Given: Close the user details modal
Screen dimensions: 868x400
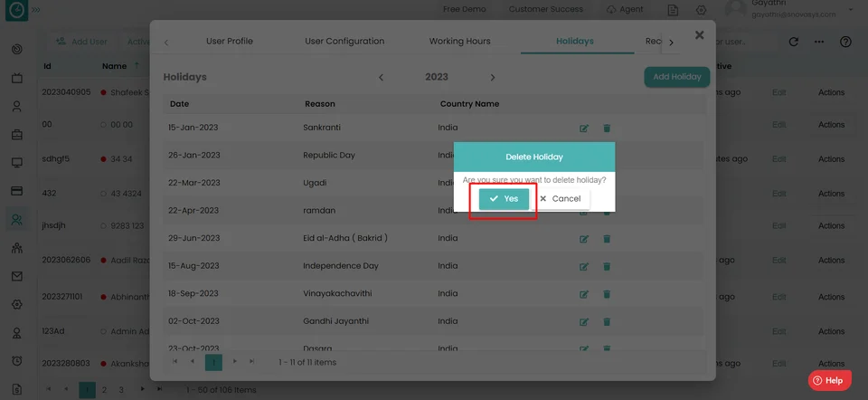Looking at the screenshot, I should click(700, 35).
